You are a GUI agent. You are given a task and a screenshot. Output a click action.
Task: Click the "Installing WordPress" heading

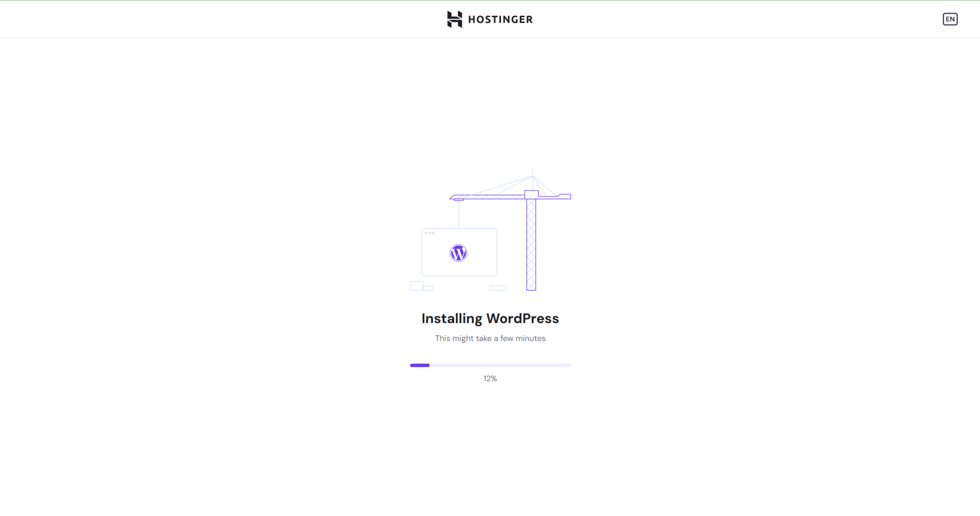pos(490,318)
